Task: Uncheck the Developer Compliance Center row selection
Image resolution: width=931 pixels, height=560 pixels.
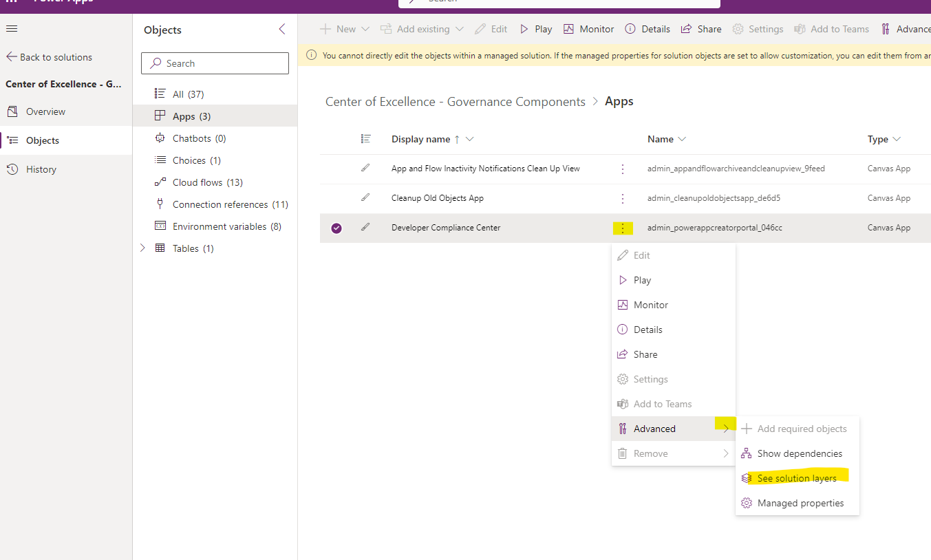Action: pos(336,228)
